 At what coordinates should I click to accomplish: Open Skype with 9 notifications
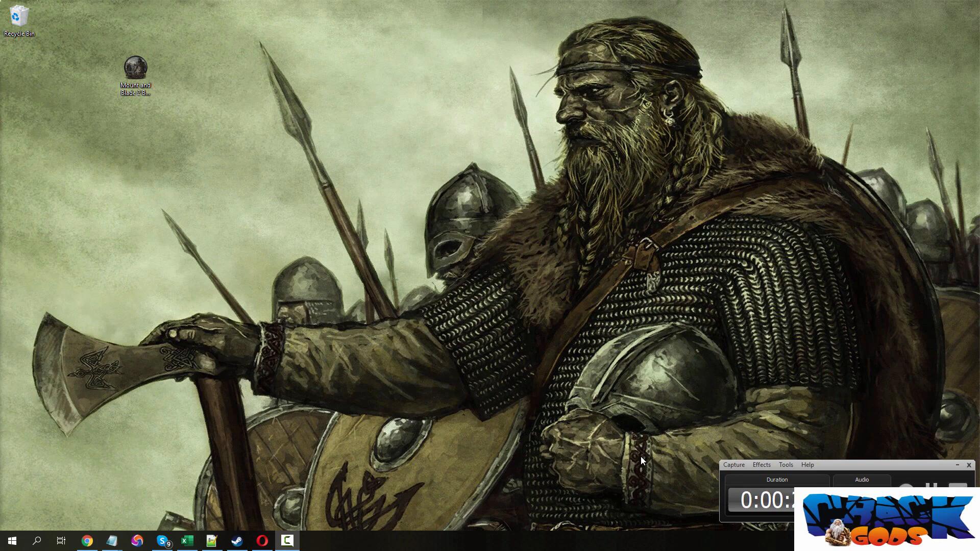click(162, 541)
